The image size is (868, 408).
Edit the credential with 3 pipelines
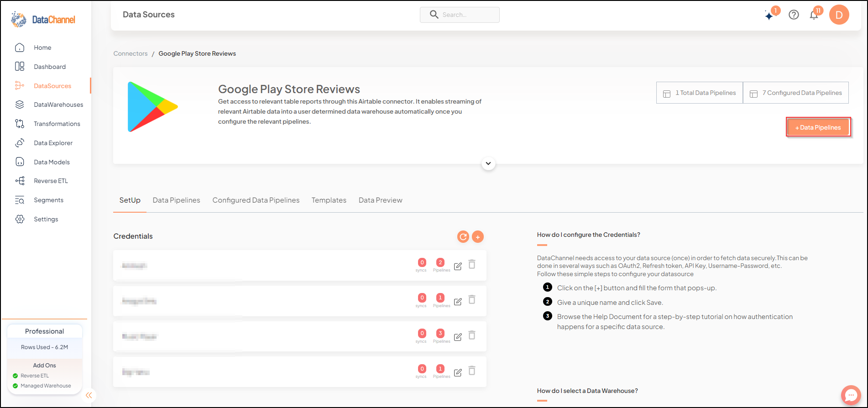point(458,337)
